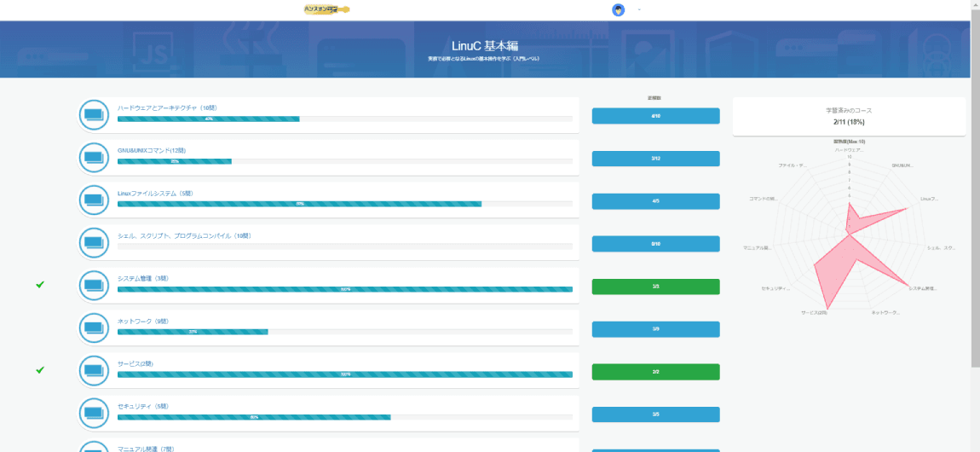This screenshot has height=452, width=980.
Task: Click the サービス 100% progress bar
Action: [345, 374]
